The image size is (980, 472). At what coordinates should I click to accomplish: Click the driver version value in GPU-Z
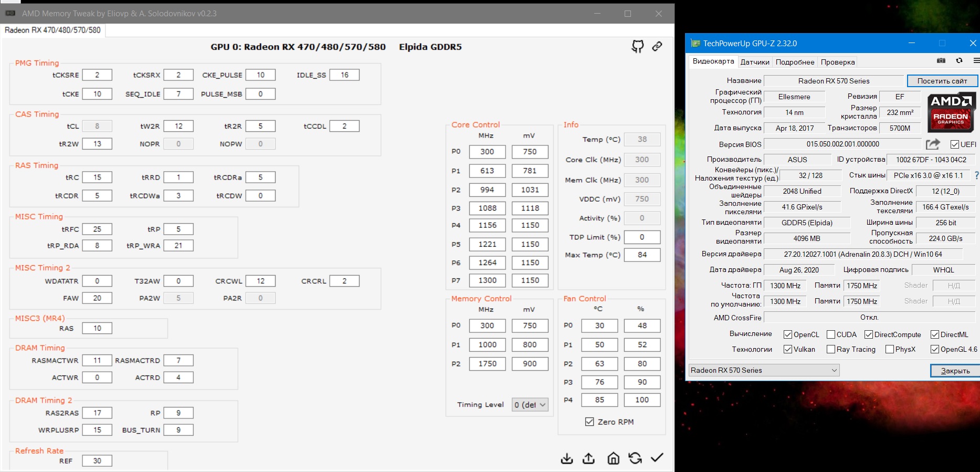click(x=863, y=254)
